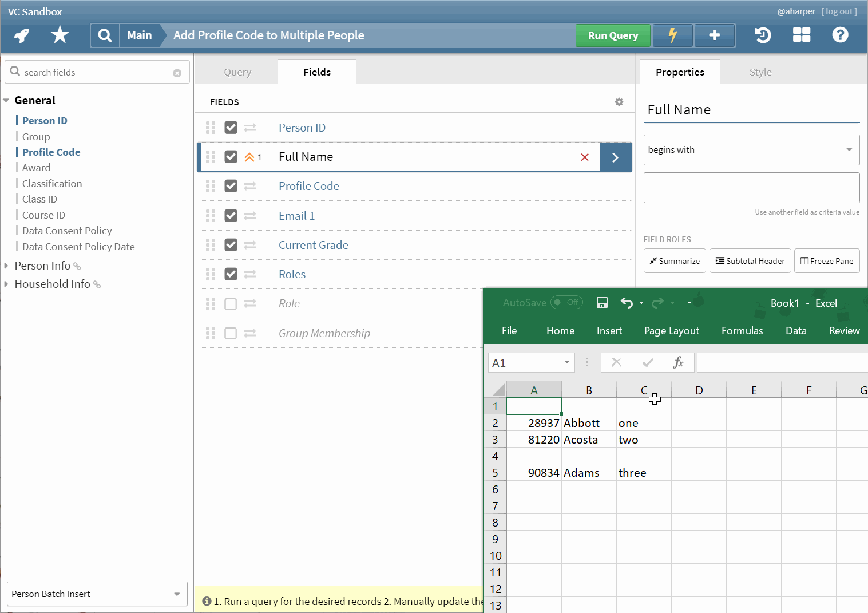This screenshot has height=613, width=868.
Task: Click the Excel save icon
Action: (x=602, y=303)
